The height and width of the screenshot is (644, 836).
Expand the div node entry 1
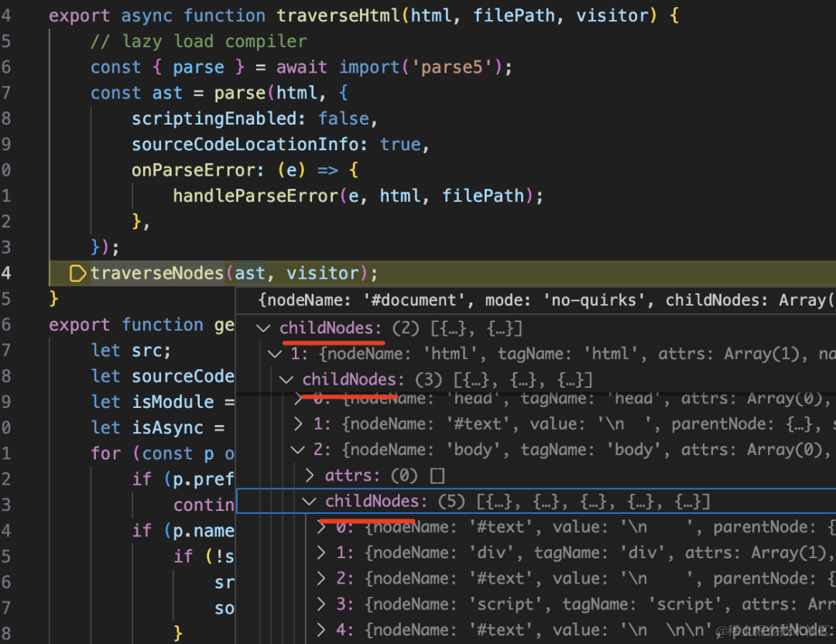click(321, 553)
